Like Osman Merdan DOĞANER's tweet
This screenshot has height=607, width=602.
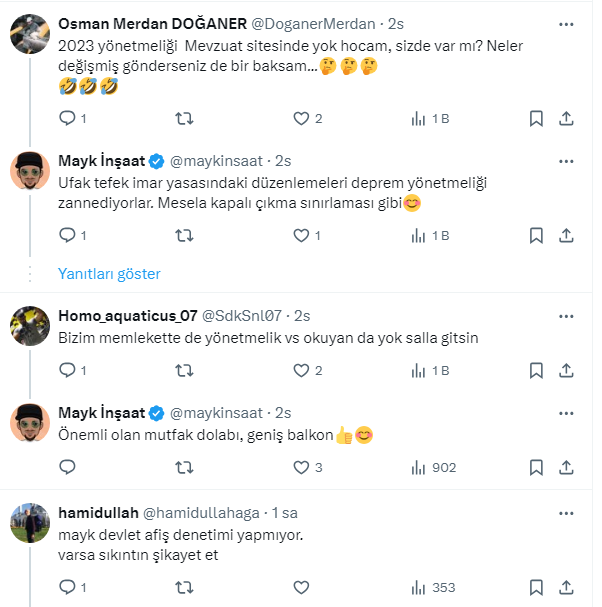pos(301,119)
